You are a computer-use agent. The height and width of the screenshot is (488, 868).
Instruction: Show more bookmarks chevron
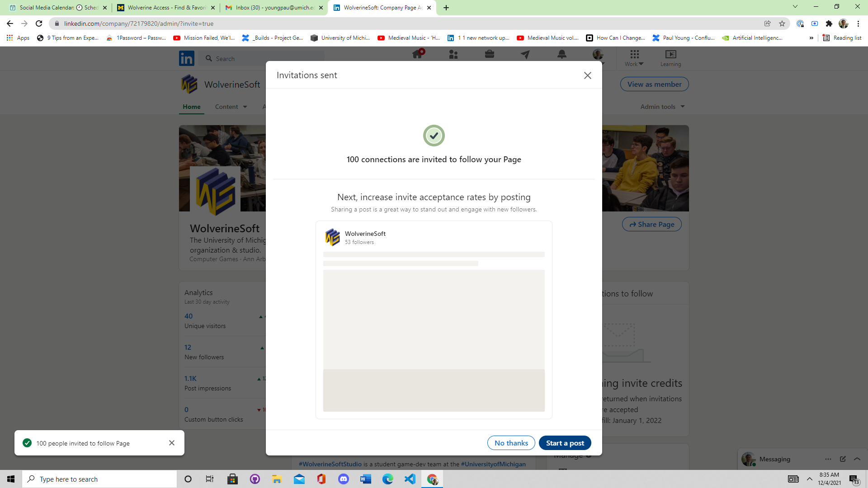pyautogui.click(x=811, y=38)
